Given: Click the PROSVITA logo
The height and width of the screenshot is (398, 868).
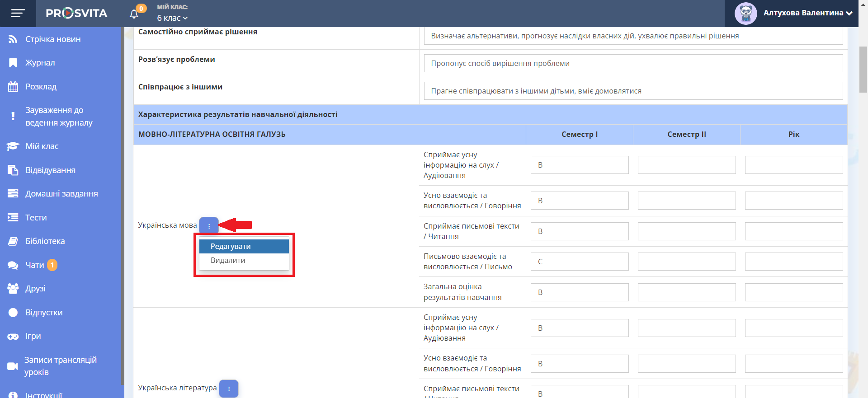Looking at the screenshot, I should [x=76, y=14].
